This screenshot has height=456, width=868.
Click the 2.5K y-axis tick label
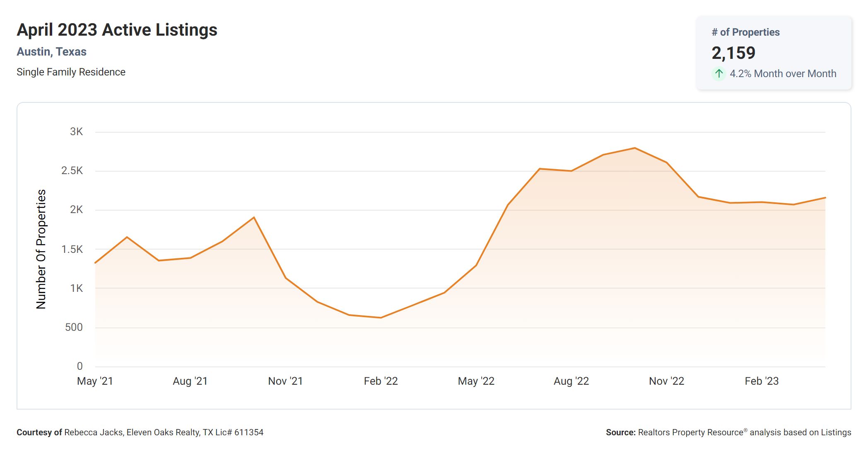(x=72, y=171)
